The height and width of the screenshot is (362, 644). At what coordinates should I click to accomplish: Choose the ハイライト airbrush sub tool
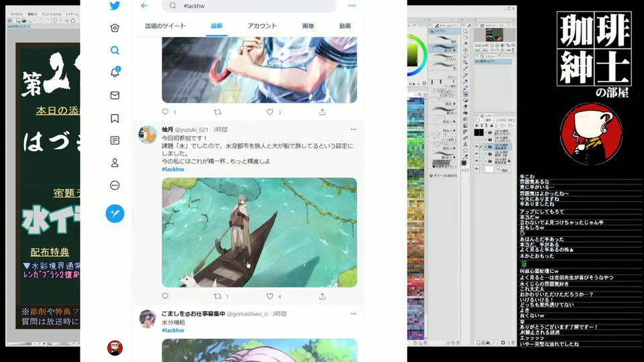(x=443, y=56)
